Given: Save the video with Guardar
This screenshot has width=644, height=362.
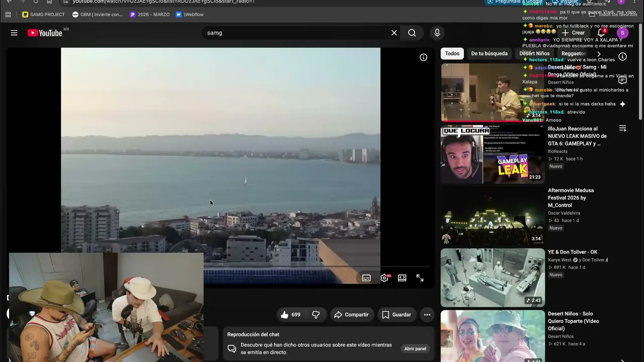Looking at the screenshot, I should 396,315.
